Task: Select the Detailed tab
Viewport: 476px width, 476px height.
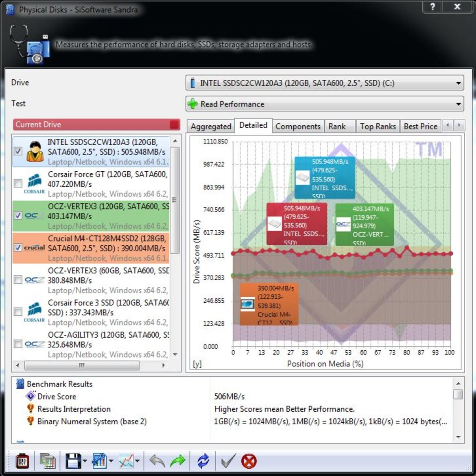Action: pos(253,125)
